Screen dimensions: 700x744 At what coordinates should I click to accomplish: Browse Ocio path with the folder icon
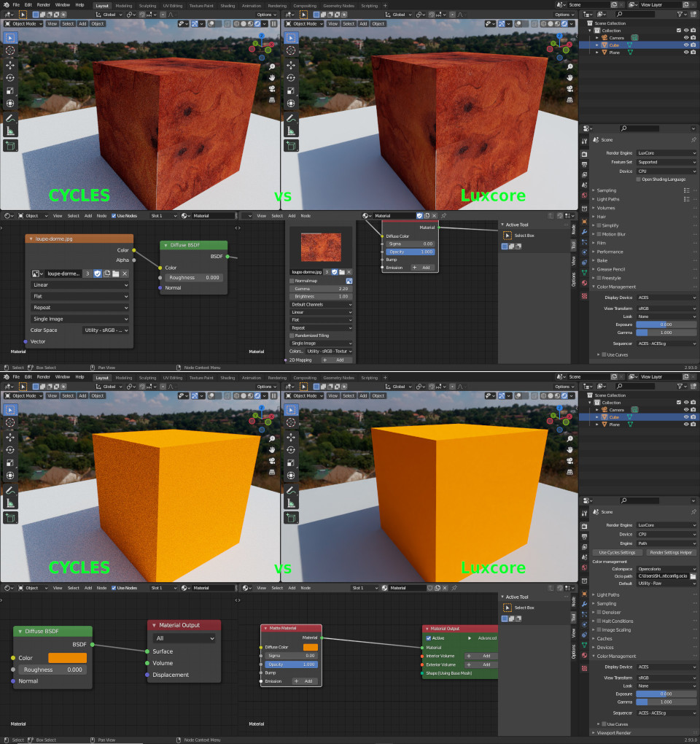click(x=693, y=576)
